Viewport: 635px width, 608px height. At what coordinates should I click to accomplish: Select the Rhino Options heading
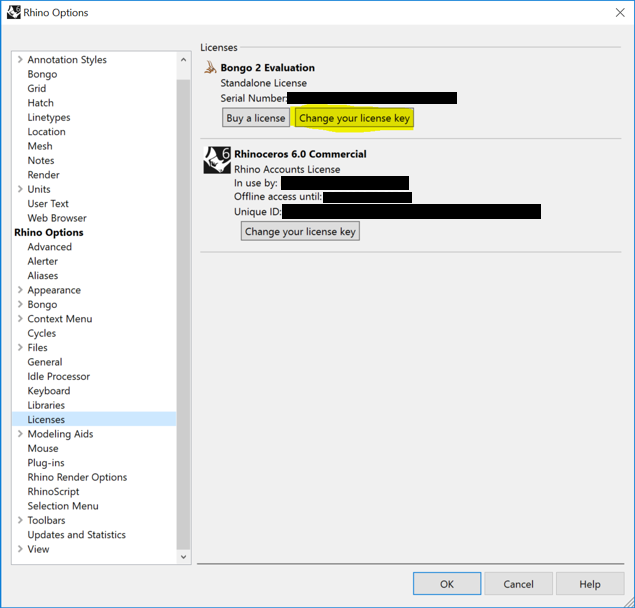pos(49,233)
